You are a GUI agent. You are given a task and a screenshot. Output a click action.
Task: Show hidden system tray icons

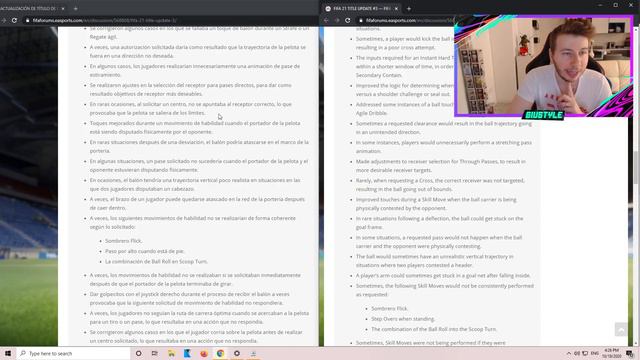coord(569,353)
